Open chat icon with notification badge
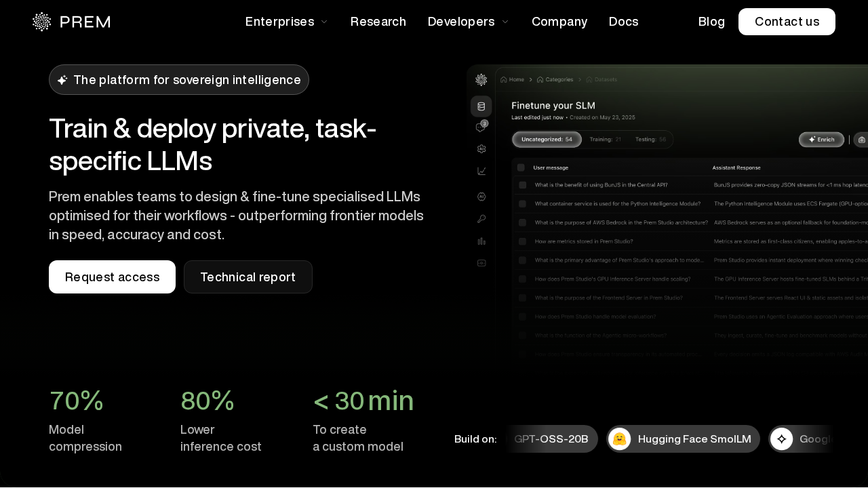 pyautogui.click(x=481, y=127)
